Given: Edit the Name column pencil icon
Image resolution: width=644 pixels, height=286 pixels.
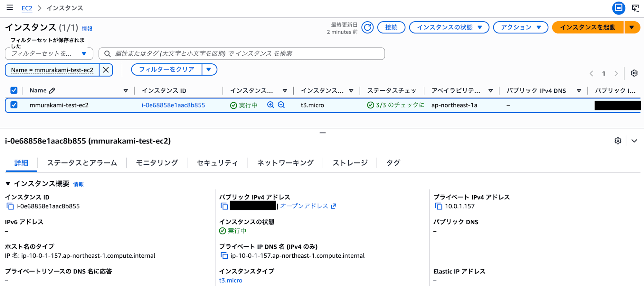Looking at the screenshot, I should (52, 91).
